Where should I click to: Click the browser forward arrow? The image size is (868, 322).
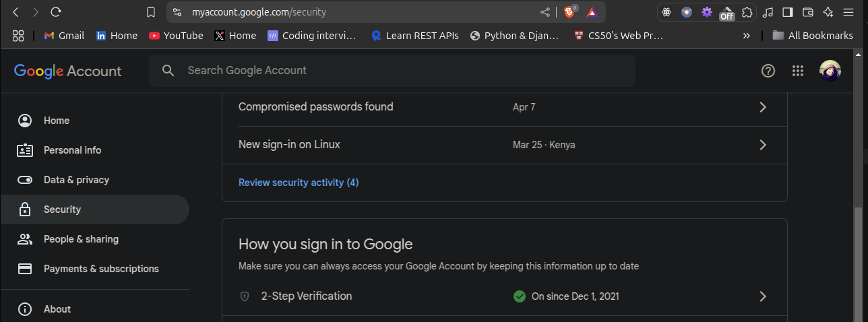coord(36,12)
